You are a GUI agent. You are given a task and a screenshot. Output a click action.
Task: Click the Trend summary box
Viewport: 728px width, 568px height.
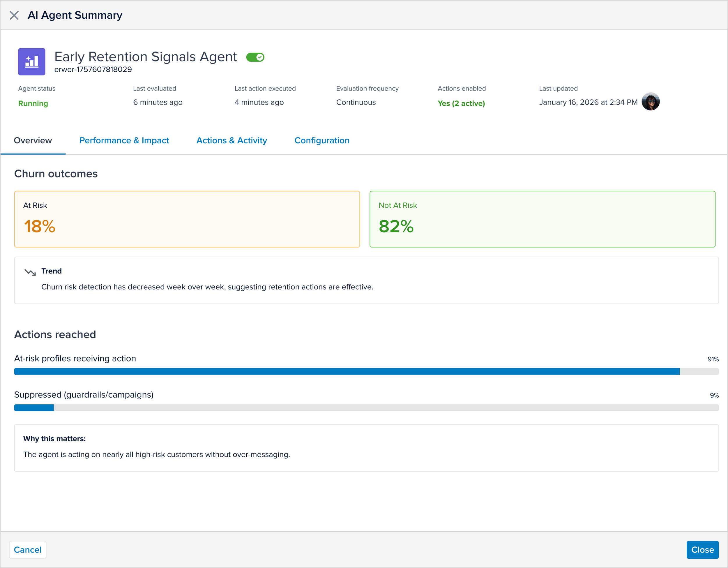click(x=366, y=280)
